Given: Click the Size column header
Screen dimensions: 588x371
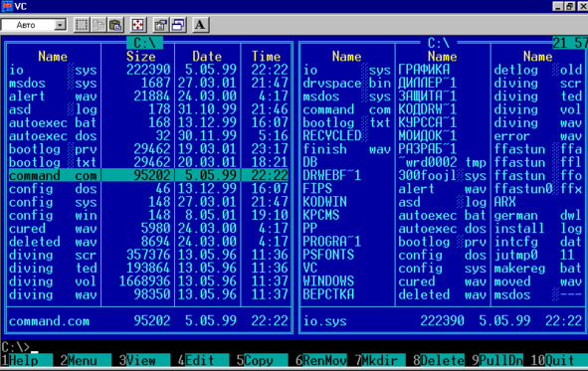Looking at the screenshot, I should point(140,57).
